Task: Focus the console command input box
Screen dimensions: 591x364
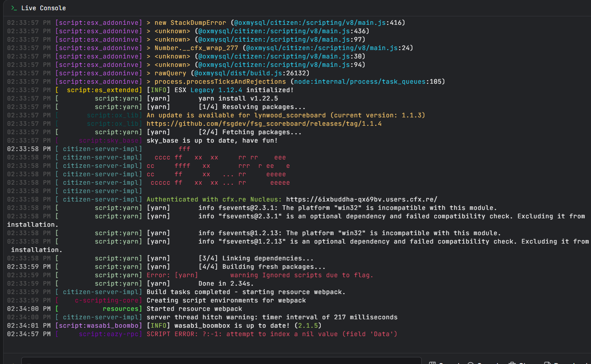Action: point(222,360)
